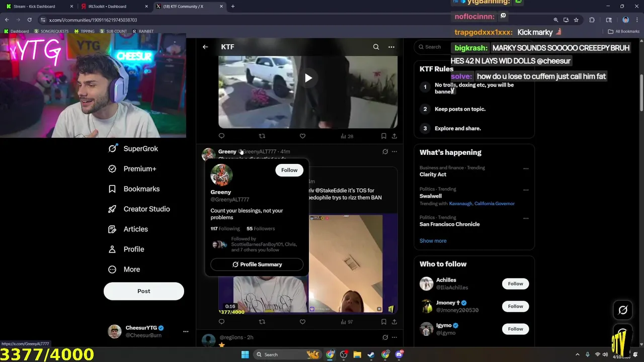Like the post with 97 views

click(302, 322)
